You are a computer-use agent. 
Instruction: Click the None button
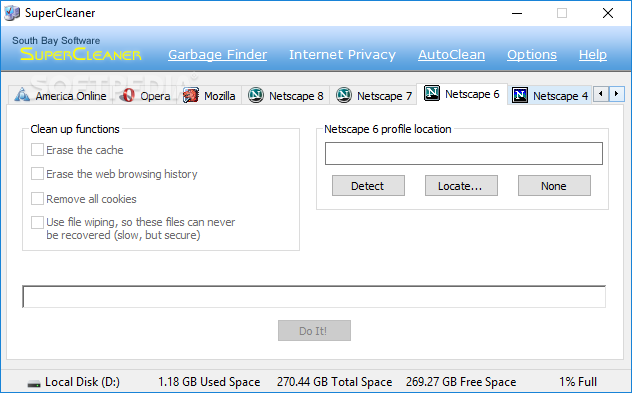click(x=554, y=186)
